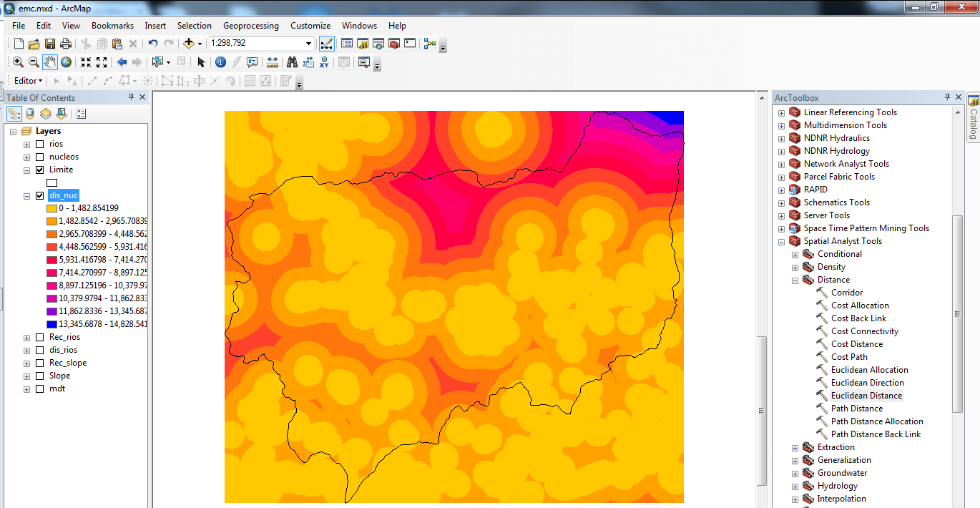Viewport: 980px width, 508px height.
Task: Activate the Identify tool
Action: tap(220, 62)
